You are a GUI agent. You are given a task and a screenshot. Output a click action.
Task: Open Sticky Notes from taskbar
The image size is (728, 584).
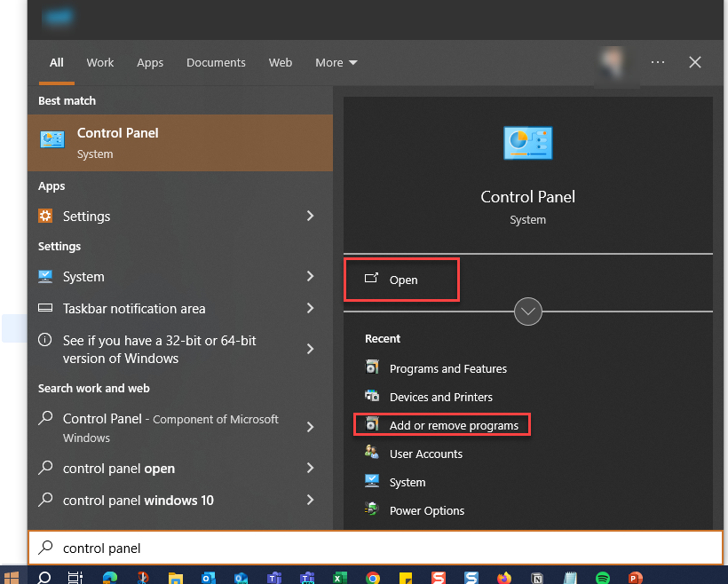coord(406,578)
